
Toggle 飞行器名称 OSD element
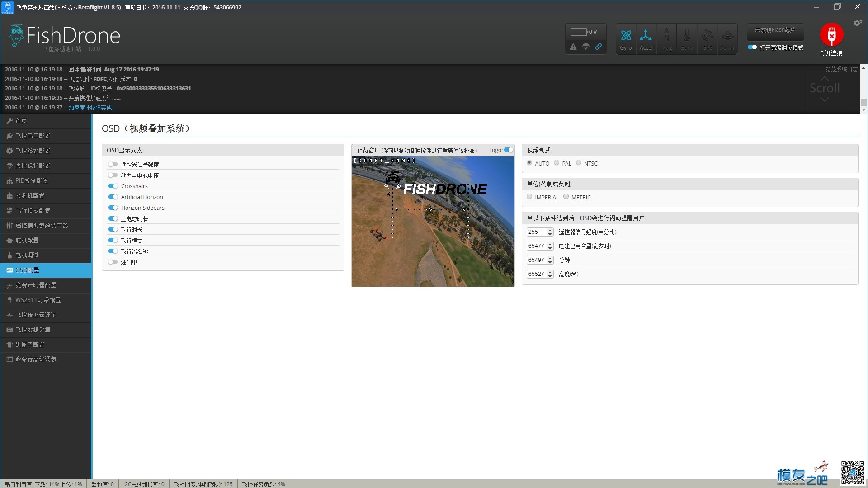pyautogui.click(x=113, y=251)
